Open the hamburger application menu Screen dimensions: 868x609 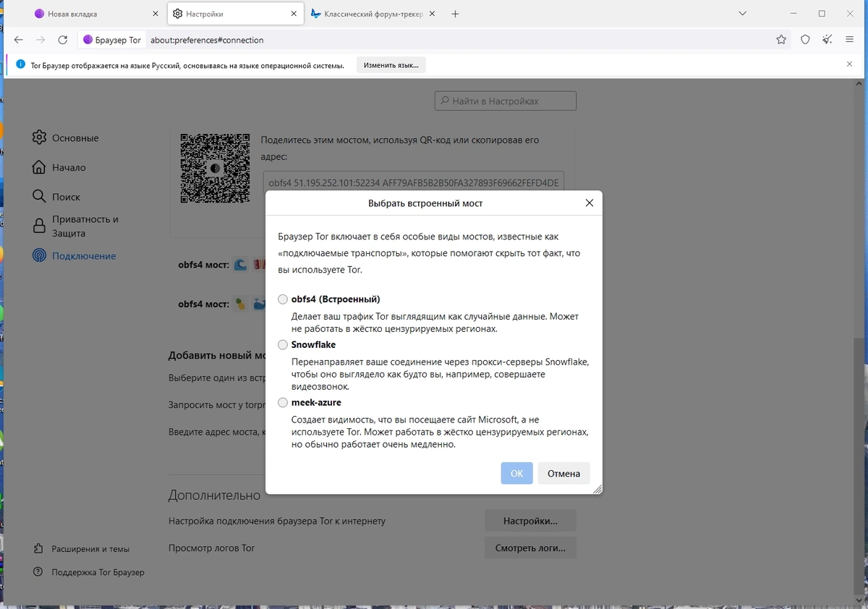[849, 40]
